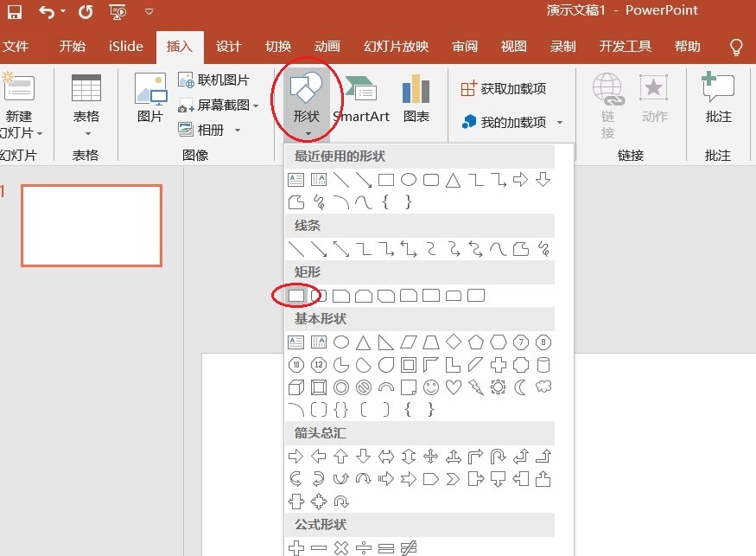Select the cylinder shape in 基本形状

click(543, 365)
